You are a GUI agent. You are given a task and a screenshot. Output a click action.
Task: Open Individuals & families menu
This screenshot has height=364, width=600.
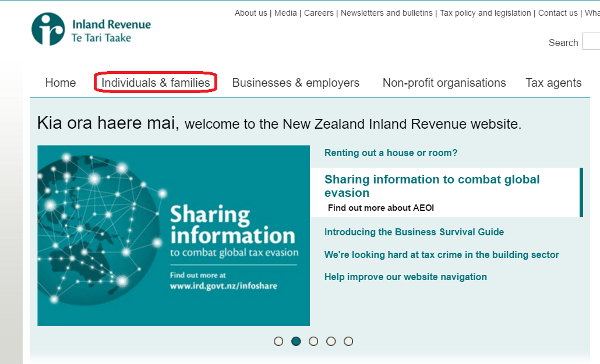pyautogui.click(x=156, y=83)
